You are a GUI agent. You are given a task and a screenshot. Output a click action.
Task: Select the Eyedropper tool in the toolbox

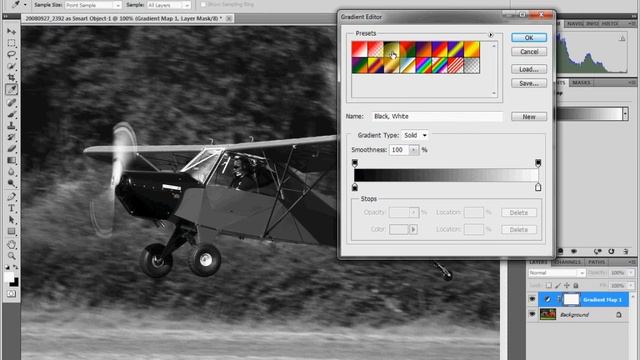(x=11, y=89)
